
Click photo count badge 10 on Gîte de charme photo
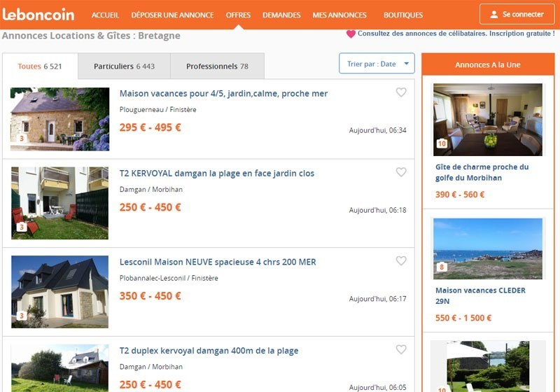click(442, 143)
